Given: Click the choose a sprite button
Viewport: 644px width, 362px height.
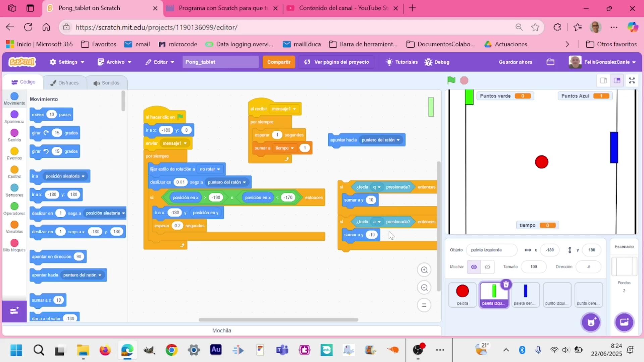Looking at the screenshot, I should [591, 322].
